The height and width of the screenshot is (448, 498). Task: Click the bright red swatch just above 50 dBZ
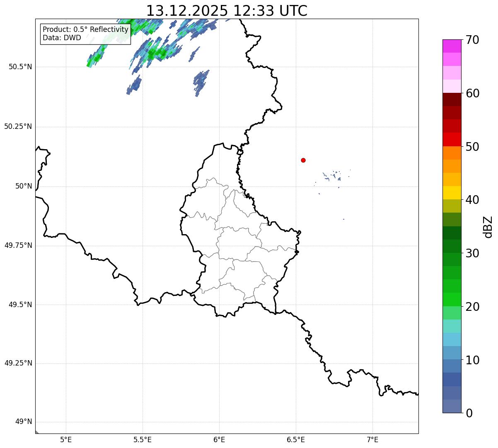click(452, 140)
